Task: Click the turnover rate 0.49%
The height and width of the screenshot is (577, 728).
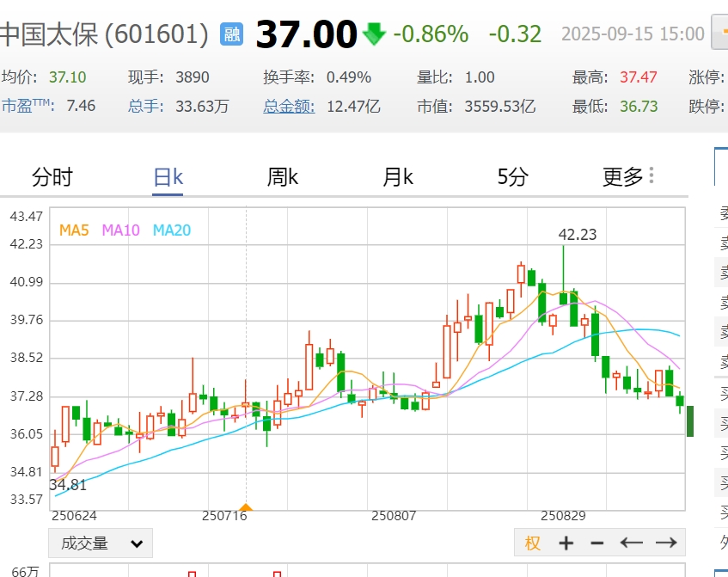Action: [349, 77]
